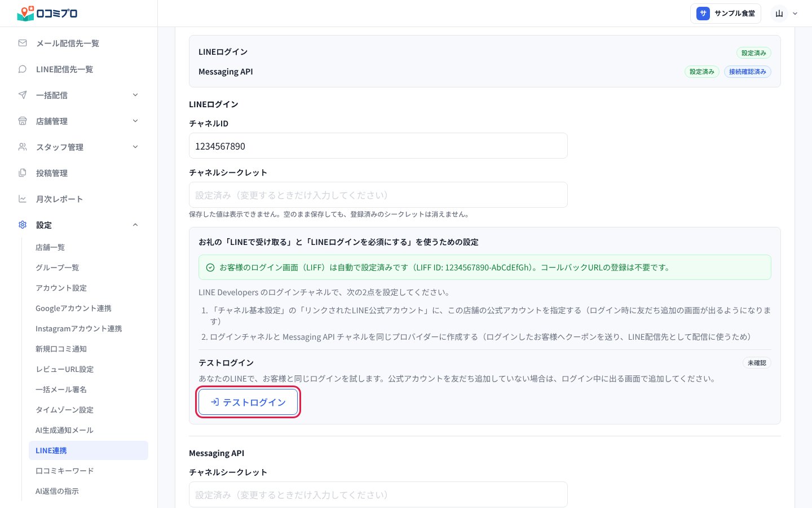Open 店舗一覧 settings link
The width and height of the screenshot is (812, 508).
pyautogui.click(x=50, y=247)
